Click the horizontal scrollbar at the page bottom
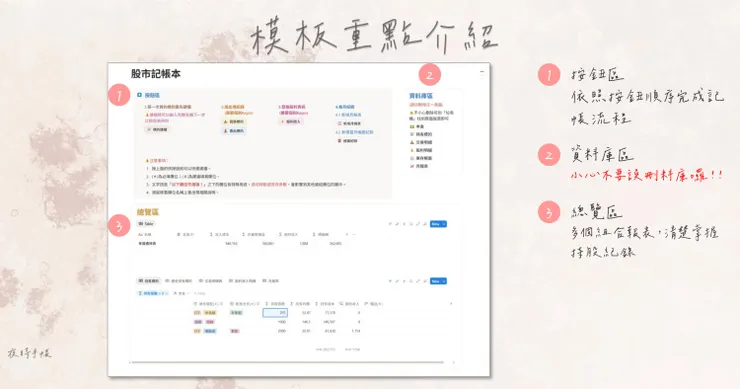Viewport: 740px width, 389px height. (288, 362)
